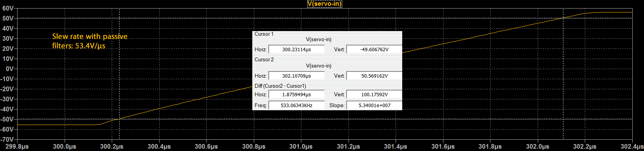This screenshot has width=644, height=151.
Task: Click the Freq field 533.06343KHz
Action: [x=297, y=105]
